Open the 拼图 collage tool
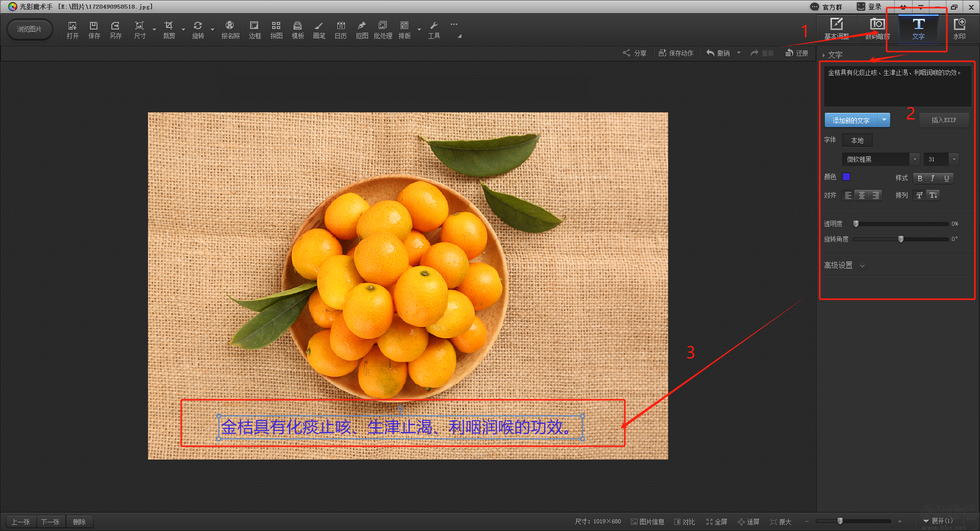Viewport: 980px width, 531px height. (x=276, y=29)
